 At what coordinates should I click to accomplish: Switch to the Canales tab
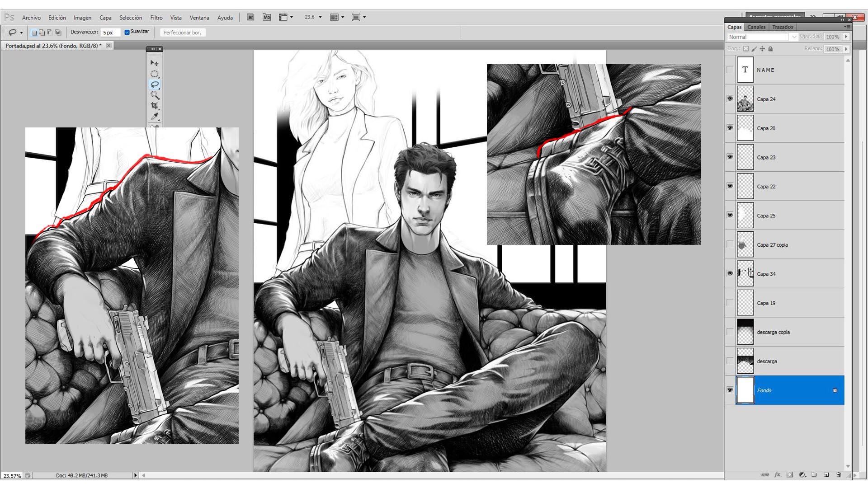756,27
